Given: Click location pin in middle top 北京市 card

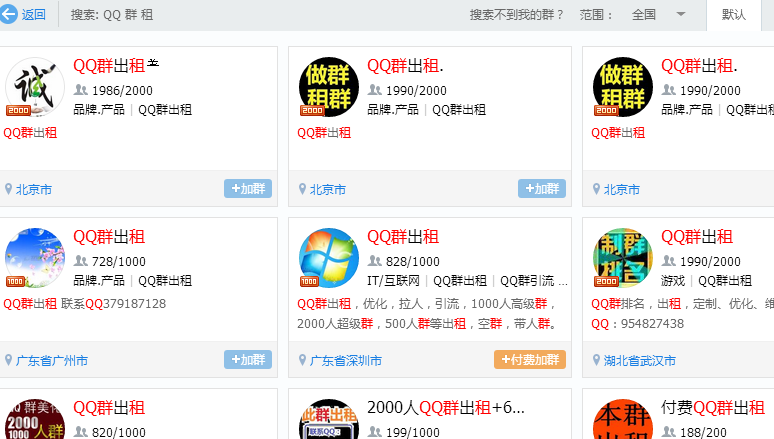Looking at the screenshot, I should (x=303, y=189).
